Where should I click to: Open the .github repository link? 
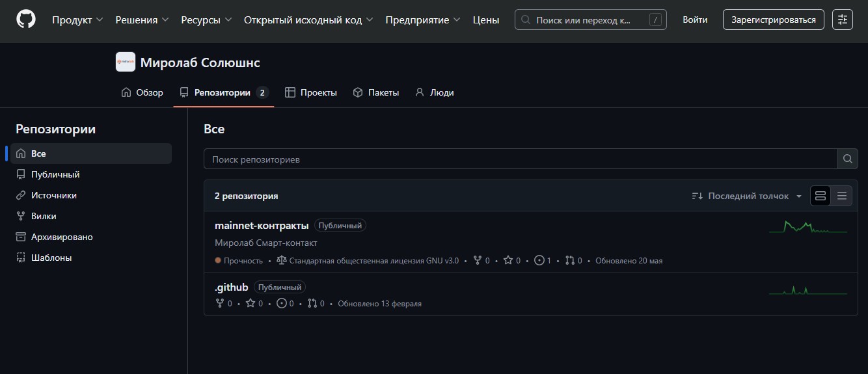[232, 287]
